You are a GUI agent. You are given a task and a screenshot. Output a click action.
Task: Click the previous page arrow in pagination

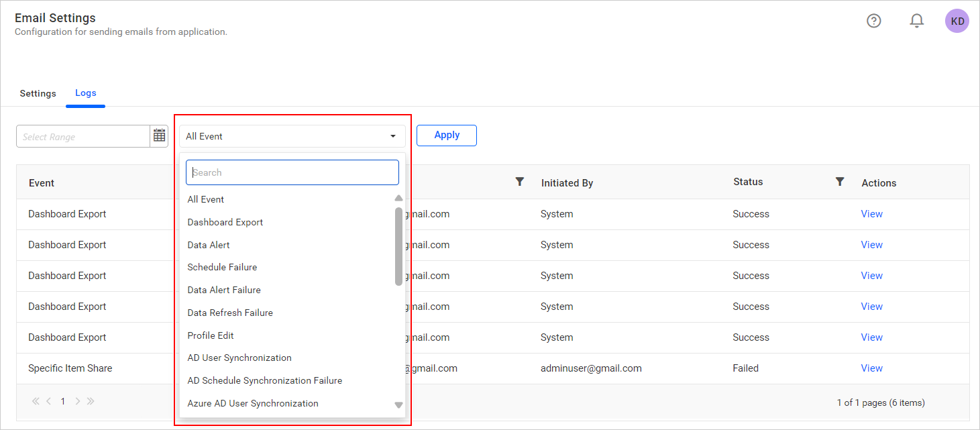point(48,400)
